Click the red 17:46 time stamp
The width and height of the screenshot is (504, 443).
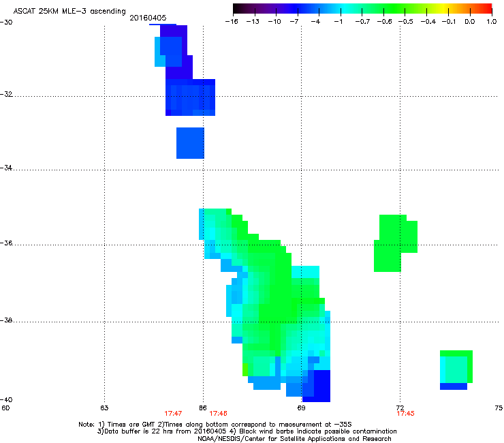(x=218, y=414)
